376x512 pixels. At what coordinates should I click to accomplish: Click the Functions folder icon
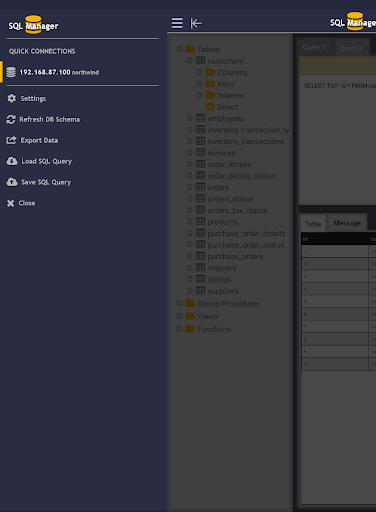point(190,328)
